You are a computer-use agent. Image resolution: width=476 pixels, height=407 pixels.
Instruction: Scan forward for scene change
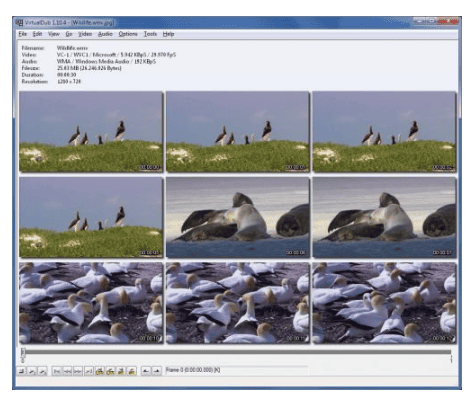(x=132, y=371)
